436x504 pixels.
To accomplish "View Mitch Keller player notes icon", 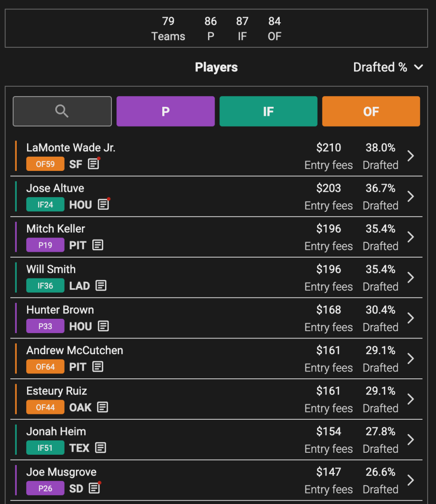I will pos(98,245).
